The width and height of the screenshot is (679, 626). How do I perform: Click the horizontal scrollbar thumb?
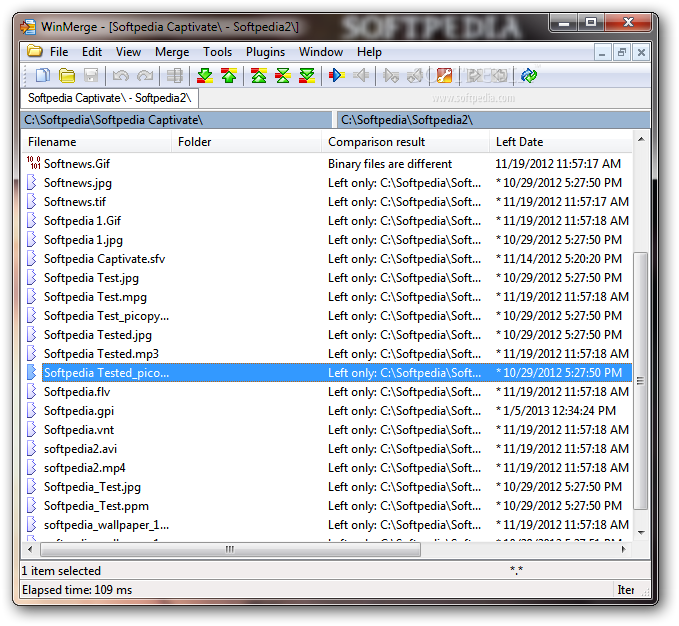tap(230, 549)
